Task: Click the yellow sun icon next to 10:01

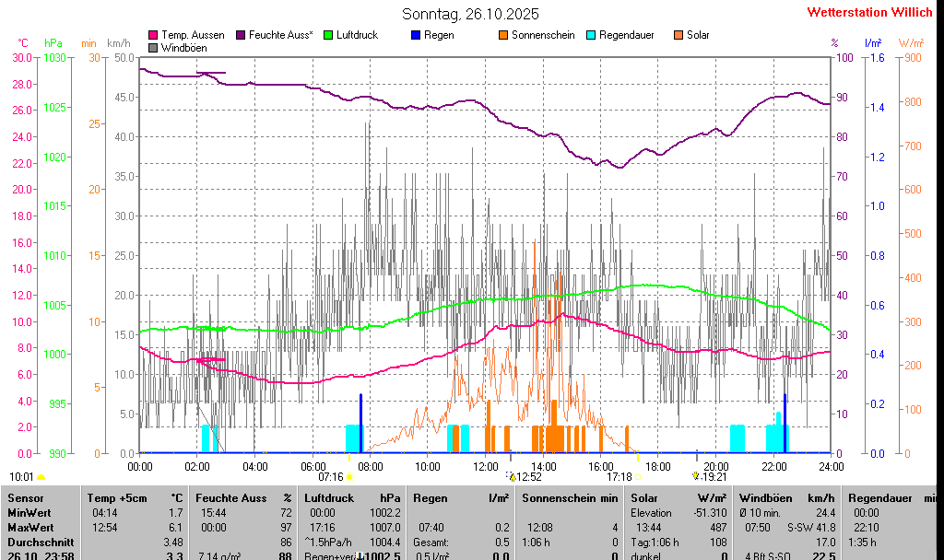Action: pos(41,477)
